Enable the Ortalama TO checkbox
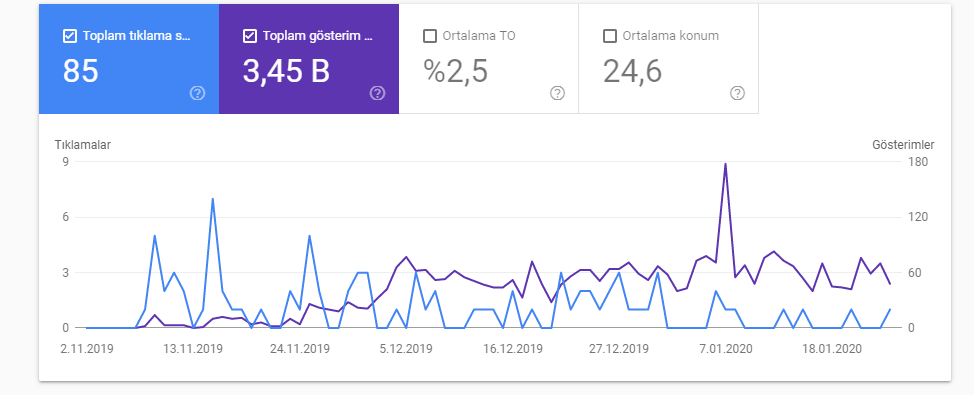 point(430,36)
